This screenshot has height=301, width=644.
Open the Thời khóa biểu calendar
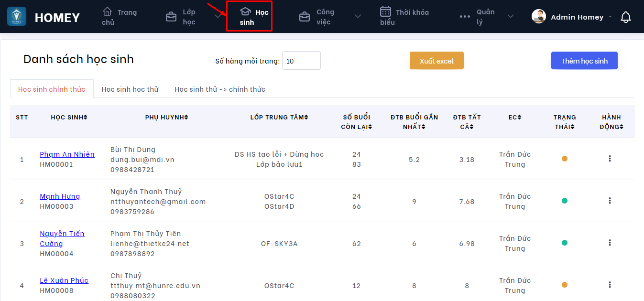pyautogui.click(x=385, y=12)
